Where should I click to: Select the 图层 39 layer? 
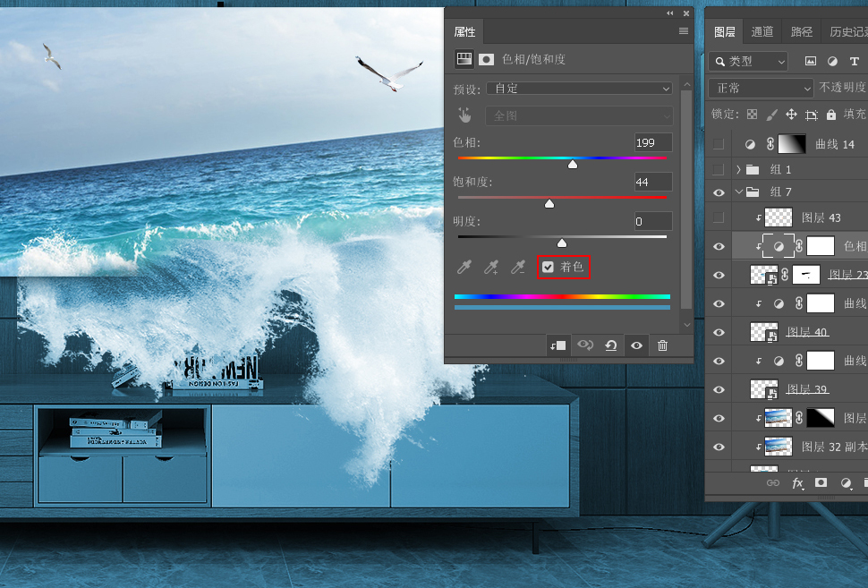coord(806,389)
